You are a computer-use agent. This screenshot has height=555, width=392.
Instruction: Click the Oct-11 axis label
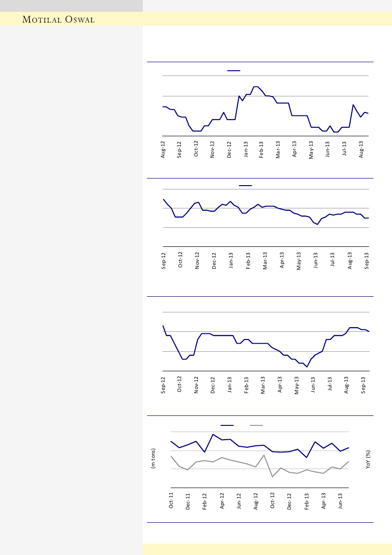(171, 501)
